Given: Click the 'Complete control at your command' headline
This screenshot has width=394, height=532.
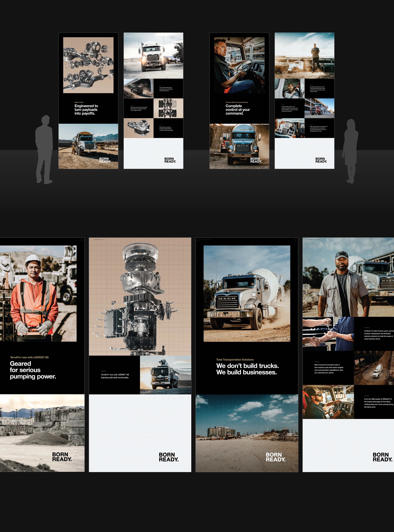Looking at the screenshot, I should [x=237, y=109].
